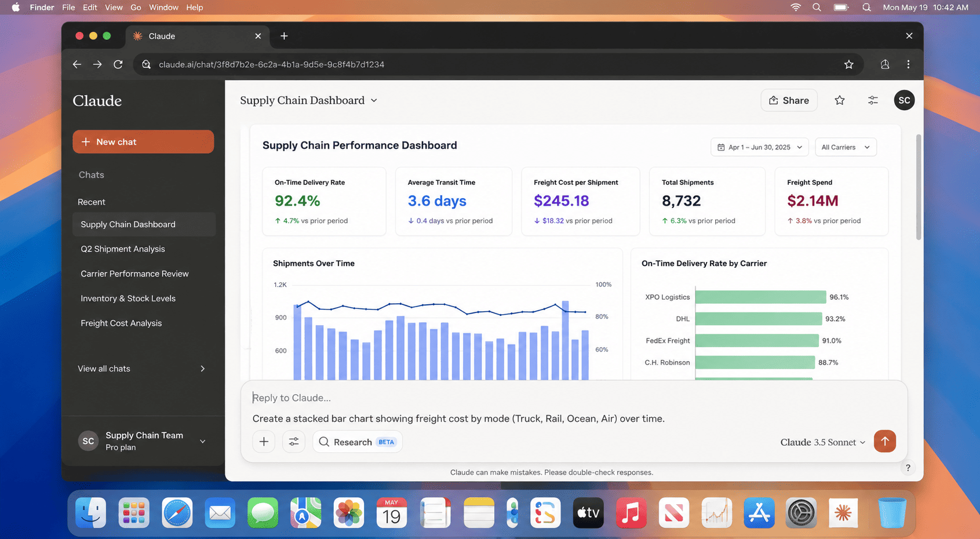
Task: Open composer tool settings sliders icon
Action: tap(294, 442)
